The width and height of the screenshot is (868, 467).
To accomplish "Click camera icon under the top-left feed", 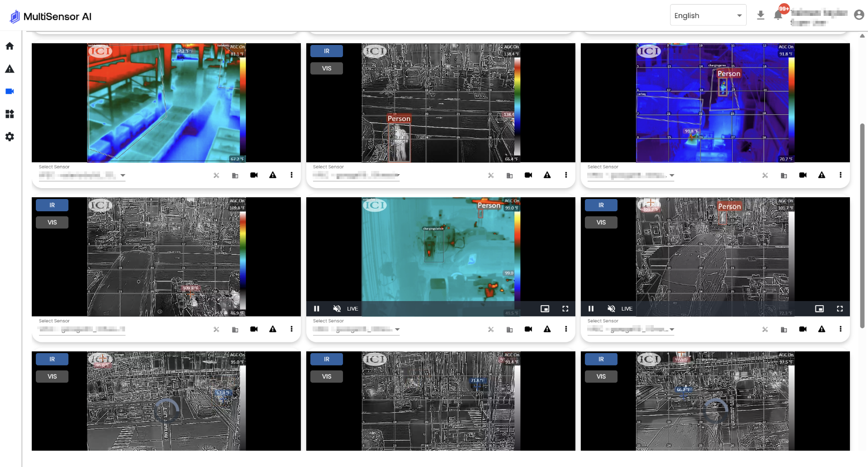I will click(x=254, y=175).
